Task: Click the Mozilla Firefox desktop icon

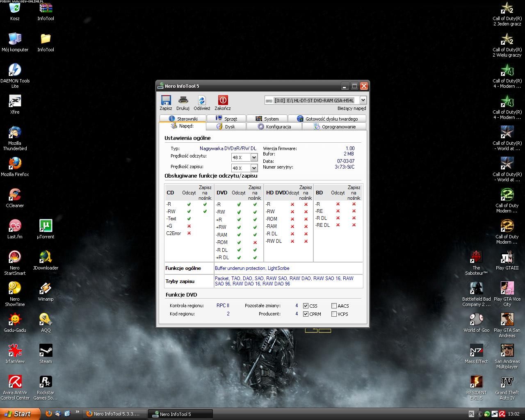Action: tap(15, 164)
